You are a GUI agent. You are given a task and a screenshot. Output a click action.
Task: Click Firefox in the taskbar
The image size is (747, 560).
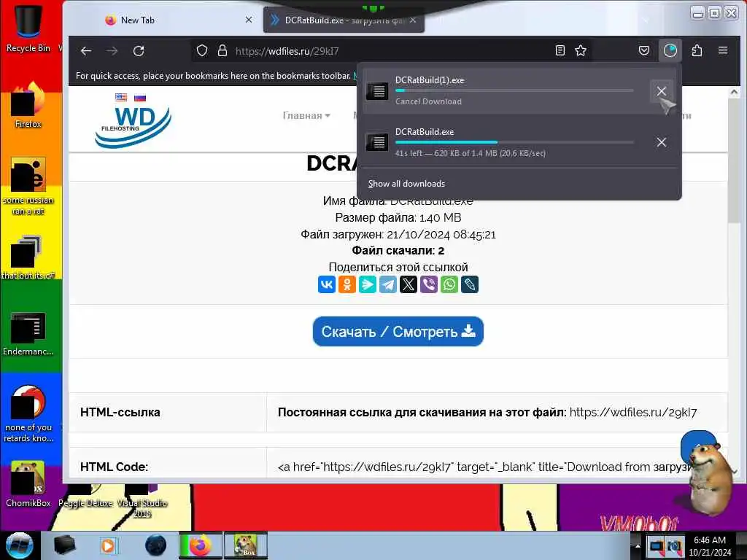[x=201, y=545]
